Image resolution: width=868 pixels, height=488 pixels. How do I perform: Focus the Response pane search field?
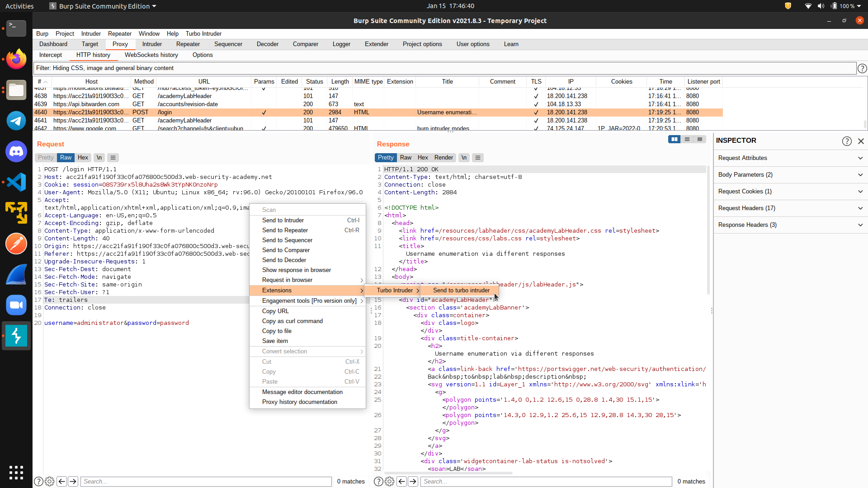coord(546,482)
